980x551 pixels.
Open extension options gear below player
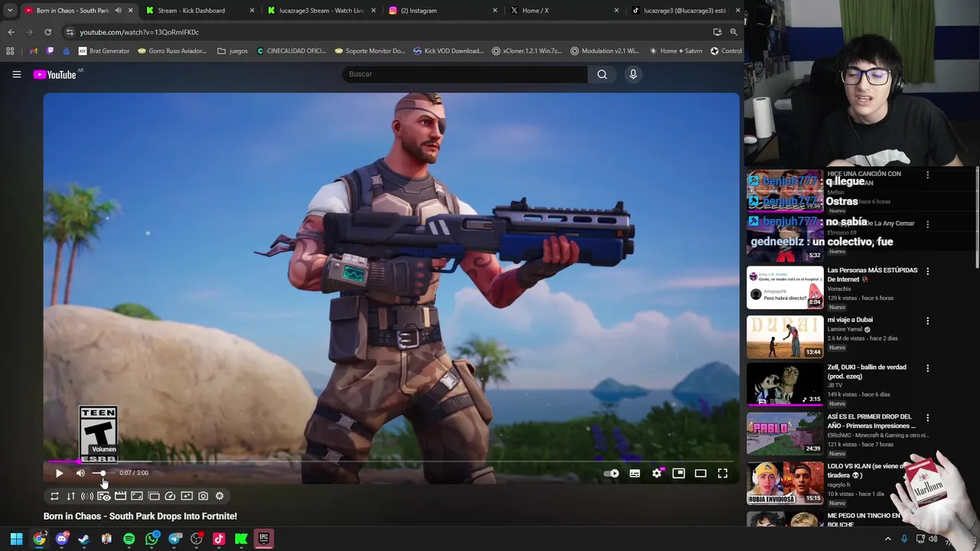click(x=220, y=496)
